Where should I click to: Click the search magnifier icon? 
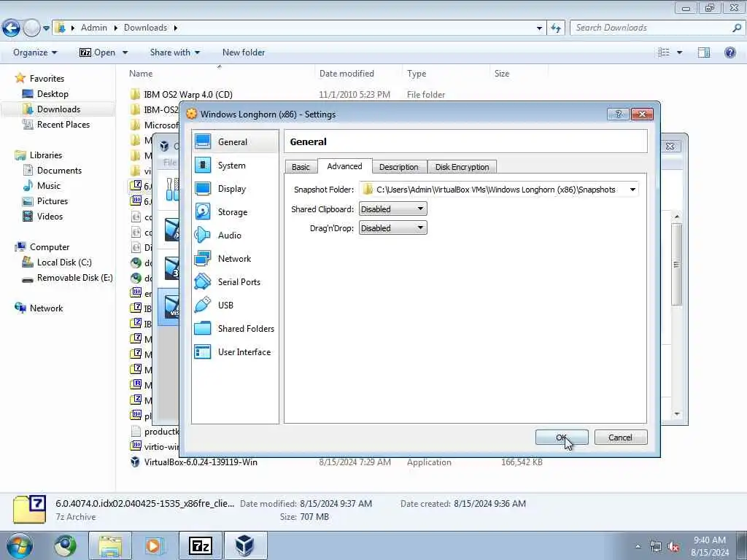coord(737,28)
